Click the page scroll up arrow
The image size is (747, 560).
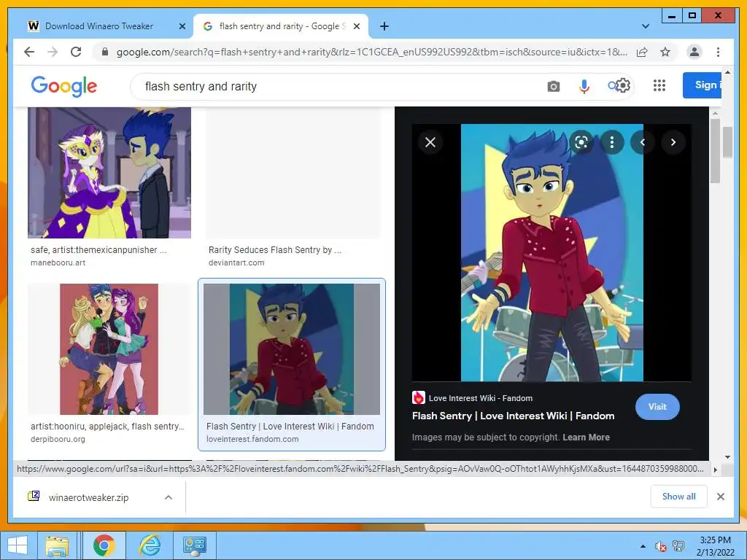pyautogui.click(x=727, y=72)
